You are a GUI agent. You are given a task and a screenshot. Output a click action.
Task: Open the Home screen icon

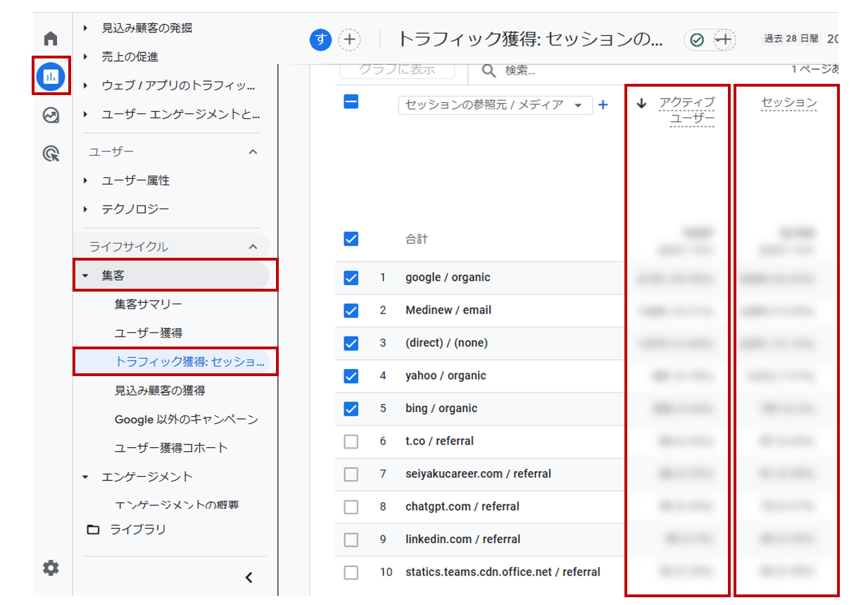(49, 38)
